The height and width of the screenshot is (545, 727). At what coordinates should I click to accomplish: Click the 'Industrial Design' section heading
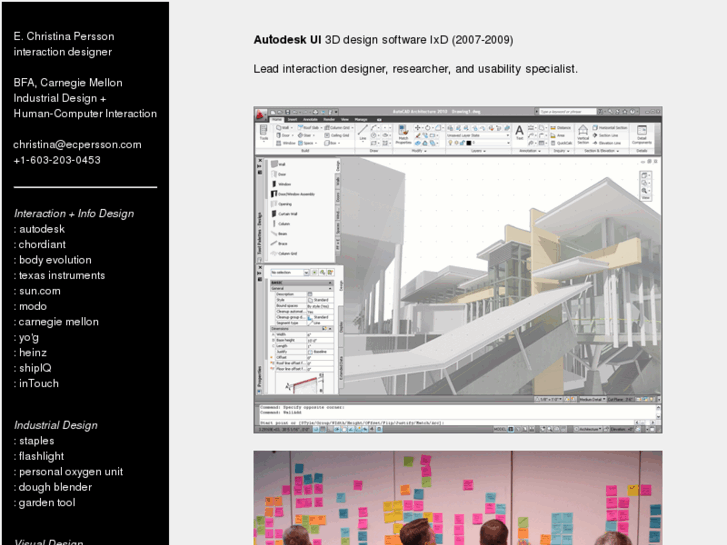click(56, 425)
